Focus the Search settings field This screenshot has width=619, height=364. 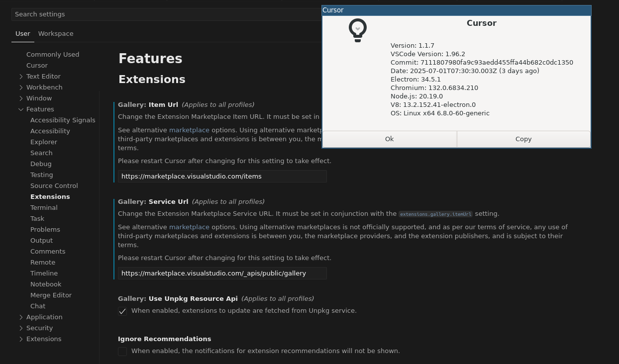(x=166, y=14)
